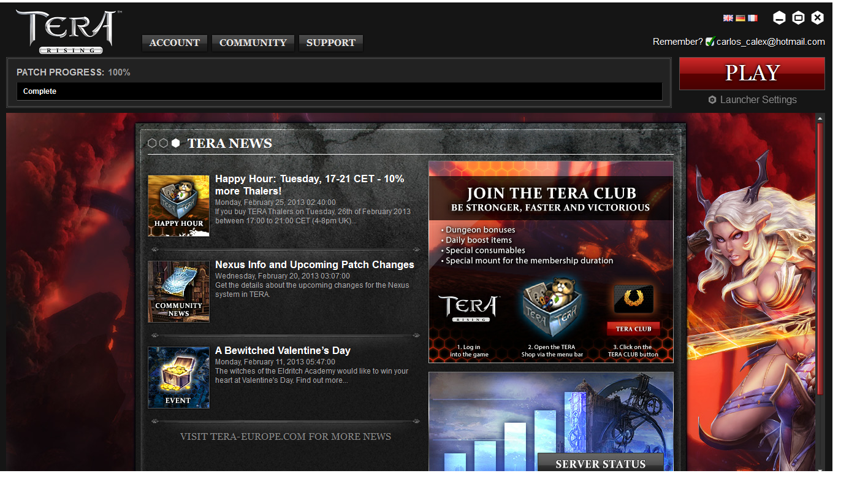Start the game with the Play button
The image size is (868, 492).
(752, 74)
